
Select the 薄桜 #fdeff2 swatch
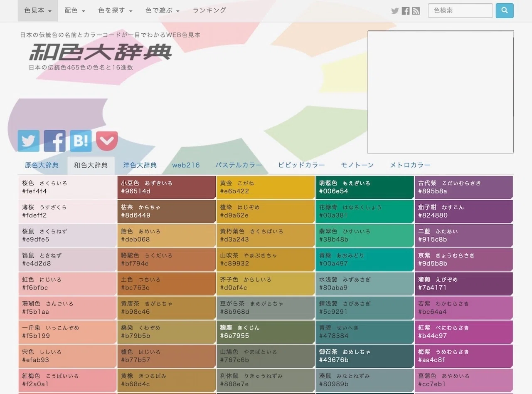pos(67,211)
